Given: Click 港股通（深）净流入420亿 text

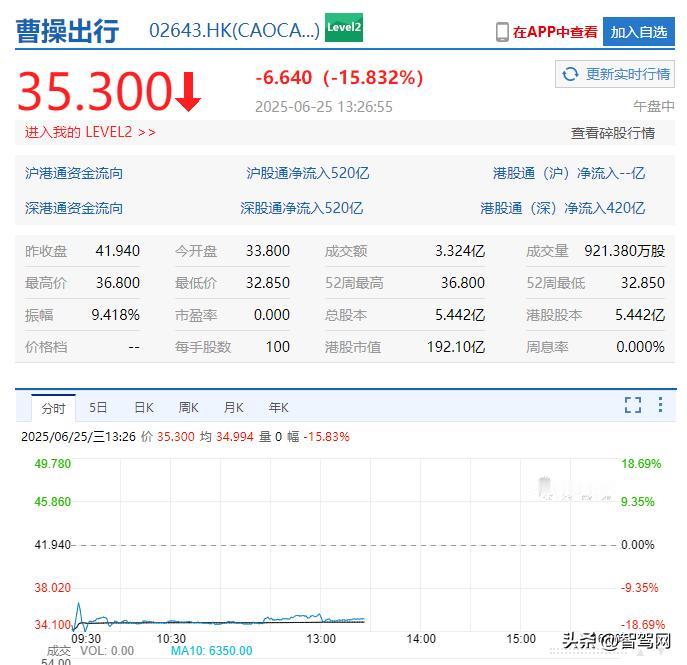Looking at the screenshot, I should pos(563,208).
